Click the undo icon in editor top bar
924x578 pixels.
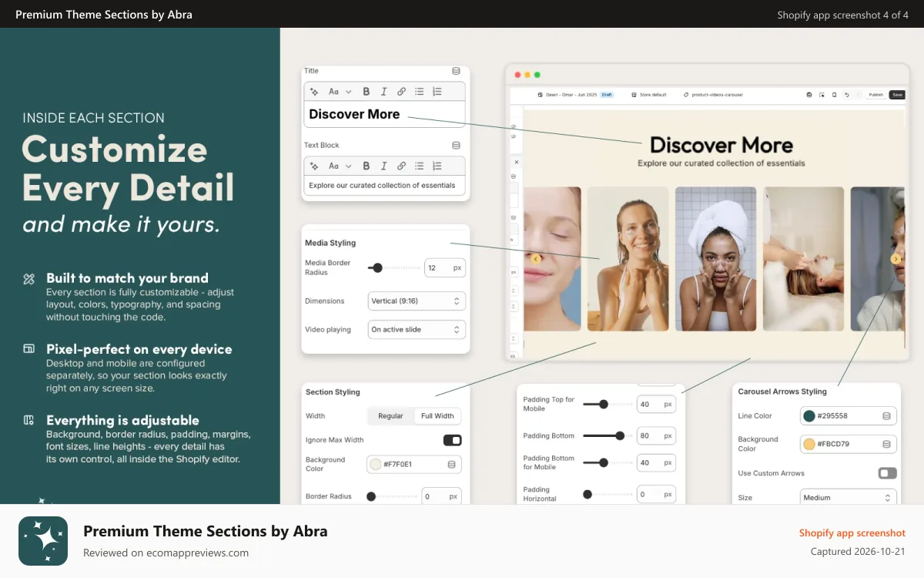click(x=846, y=95)
